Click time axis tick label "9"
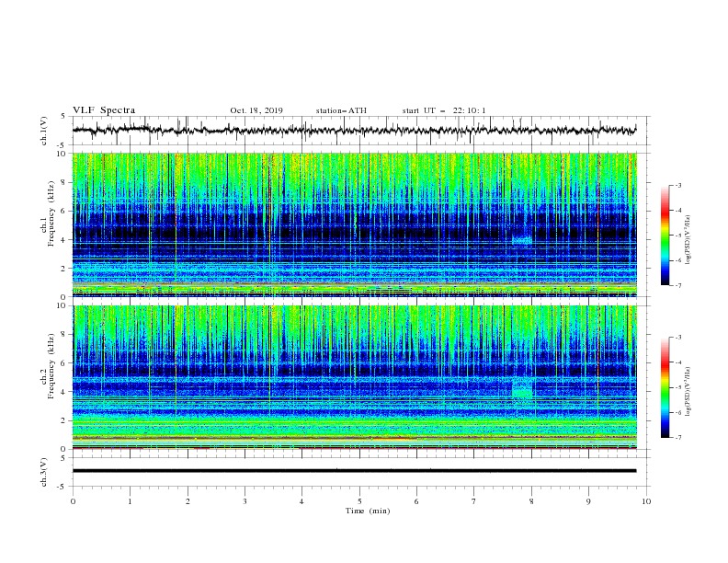Image resolution: width=728 pixels, height=563 pixels. [x=588, y=501]
